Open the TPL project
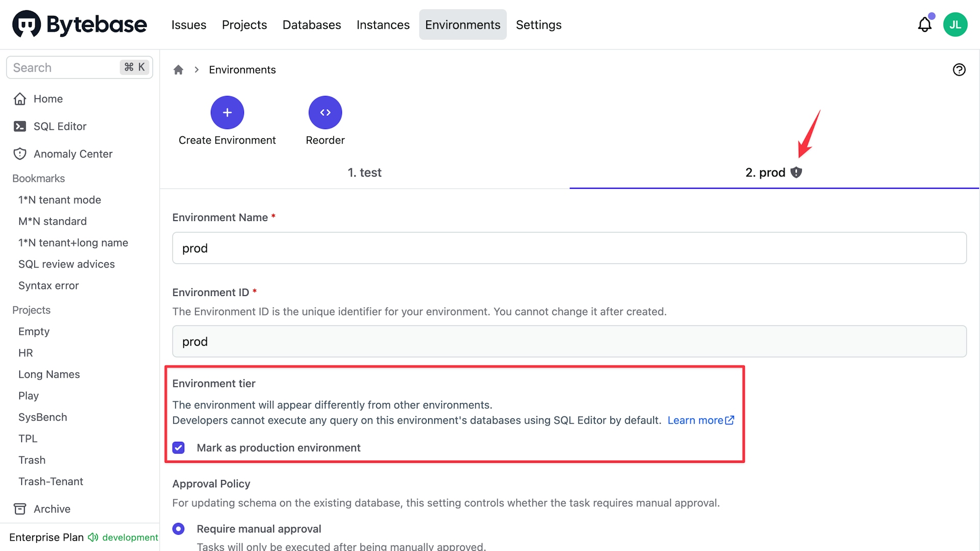This screenshot has width=980, height=551. pos(28,439)
